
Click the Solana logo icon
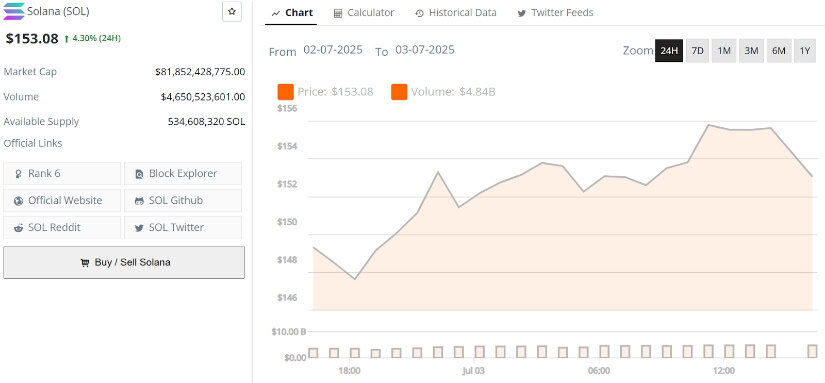14,11
